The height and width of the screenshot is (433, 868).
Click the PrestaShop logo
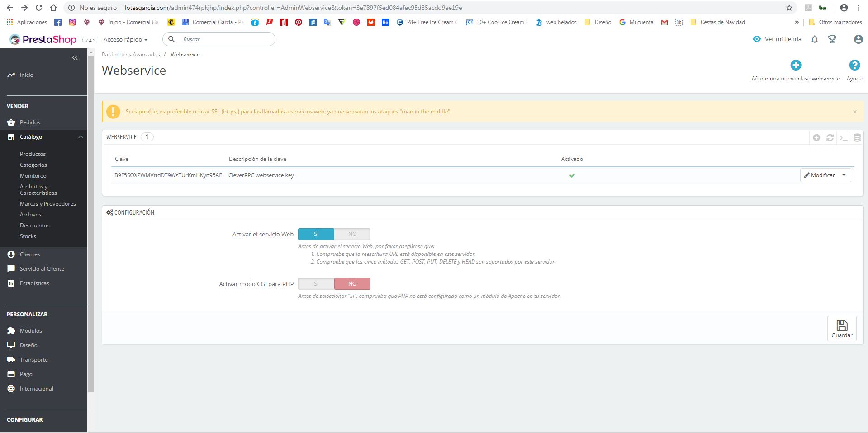point(43,39)
